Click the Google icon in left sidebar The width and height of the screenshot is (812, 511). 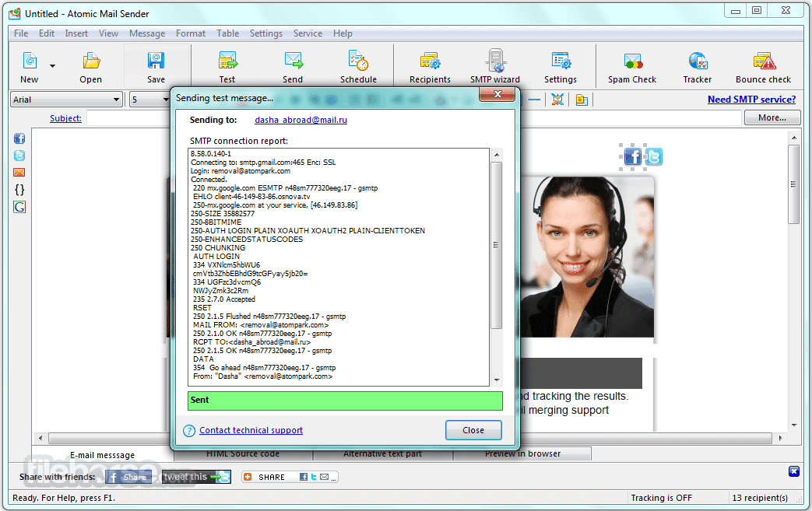19,207
